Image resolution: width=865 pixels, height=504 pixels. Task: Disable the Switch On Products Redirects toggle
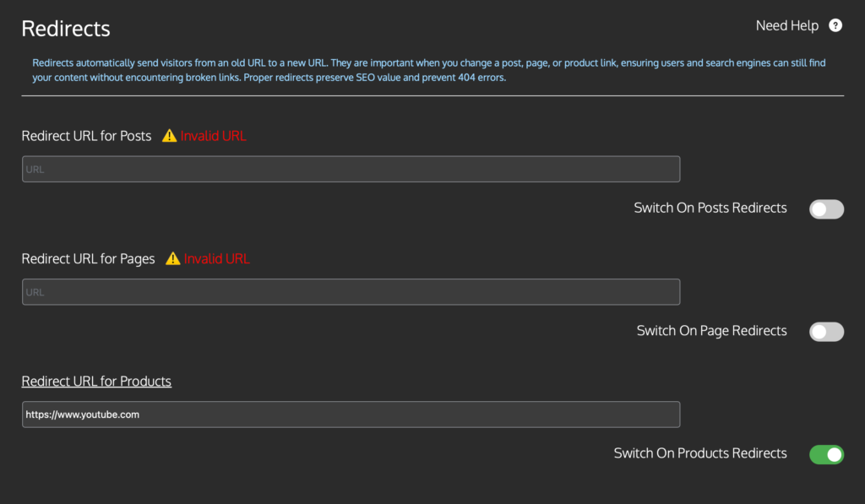point(826,454)
